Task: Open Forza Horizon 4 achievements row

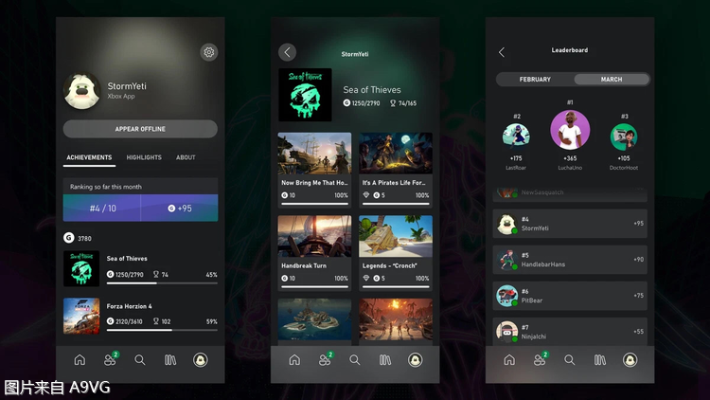Action: point(140,316)
